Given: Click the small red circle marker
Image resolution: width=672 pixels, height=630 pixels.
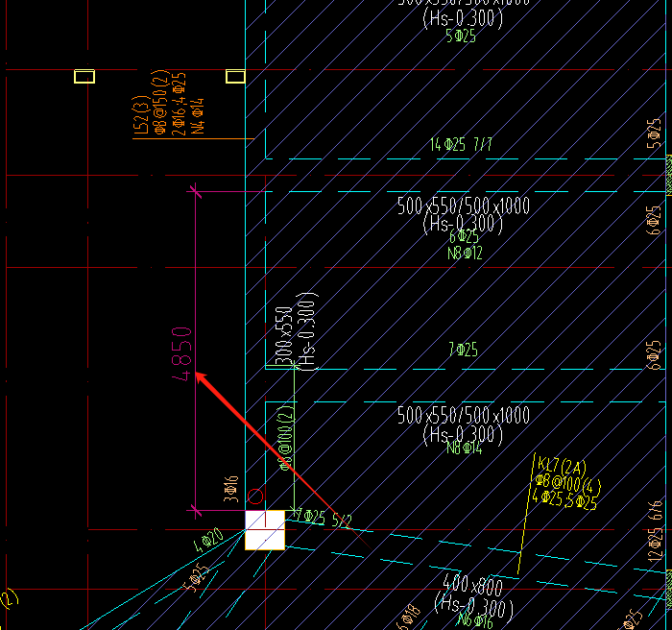Looking at the screenshot, I should click(255, 497).
